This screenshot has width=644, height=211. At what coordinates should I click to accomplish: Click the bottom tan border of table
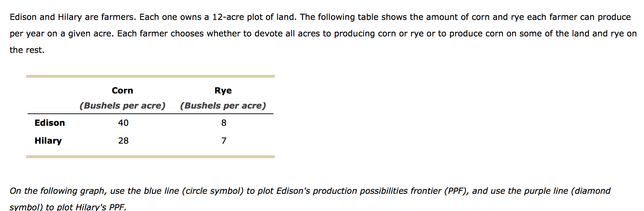[x=150, y=157]
